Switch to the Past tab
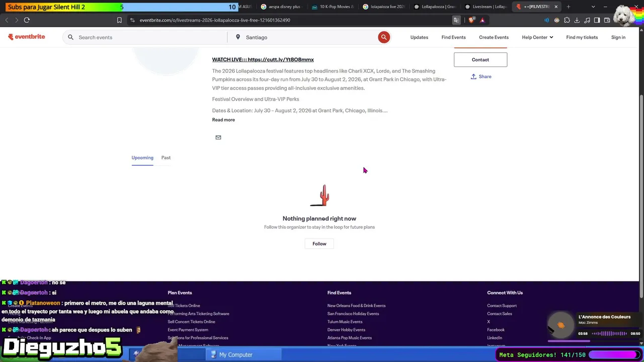 click(166, 158)
